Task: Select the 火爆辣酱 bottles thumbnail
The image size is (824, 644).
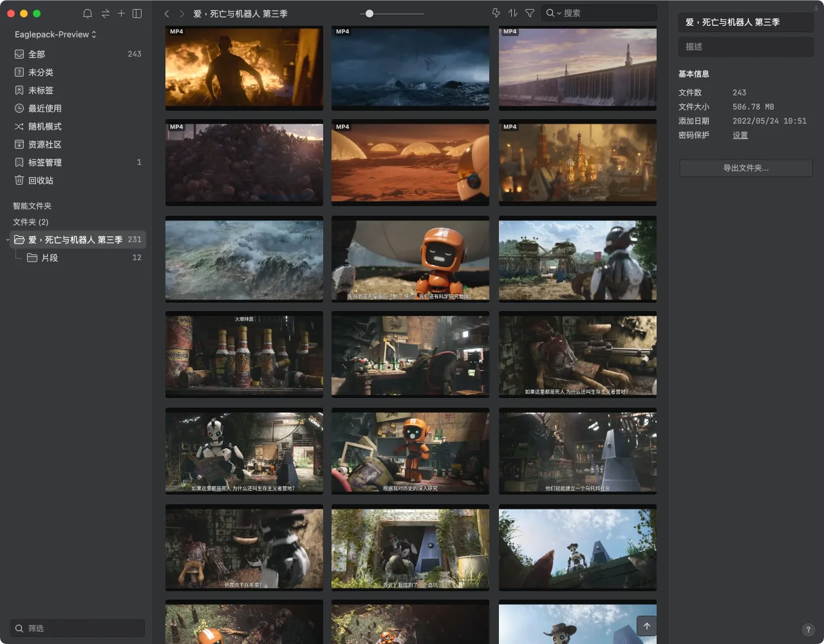Action: 245,355
